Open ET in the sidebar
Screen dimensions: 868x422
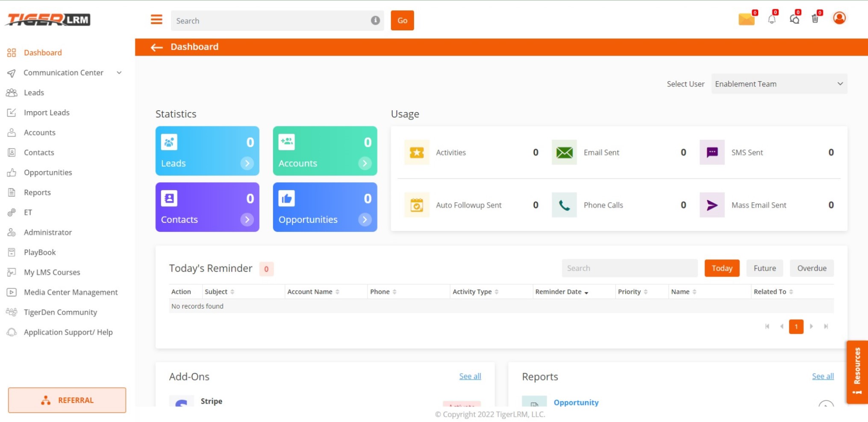[28, 212]
